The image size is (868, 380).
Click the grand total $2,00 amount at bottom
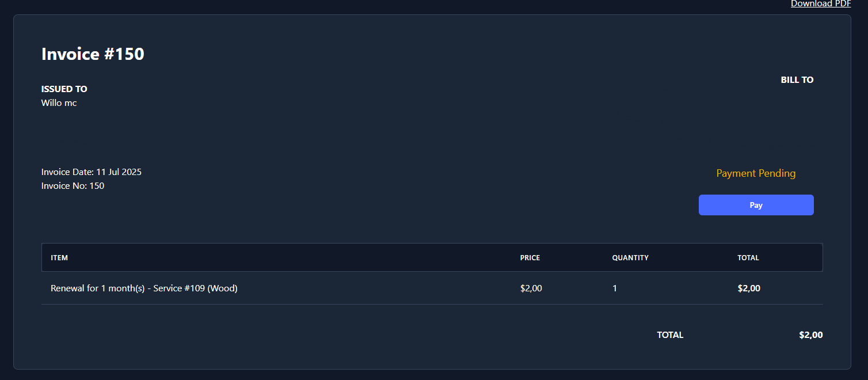pyautogui.click(x=810, y=335)
